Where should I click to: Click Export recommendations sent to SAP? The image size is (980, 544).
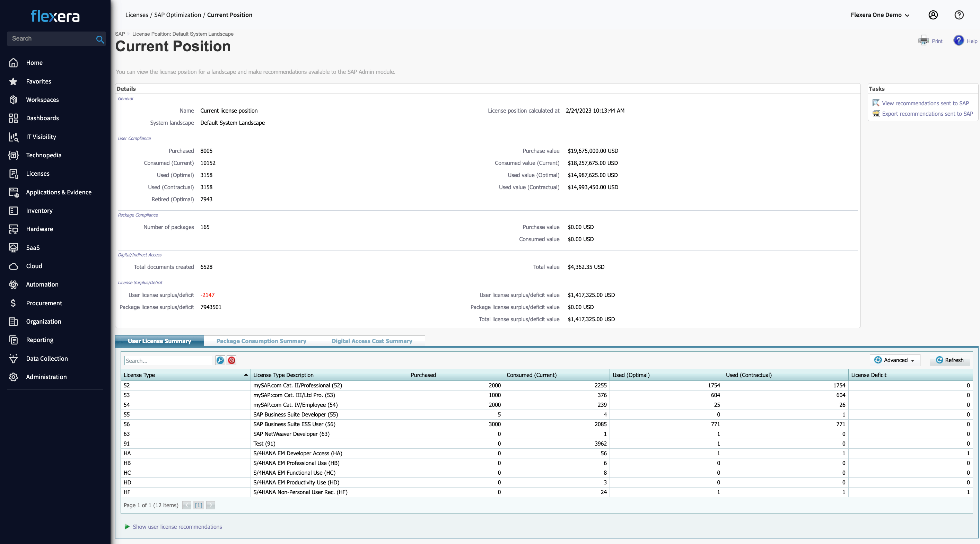(x=927, y=113)
